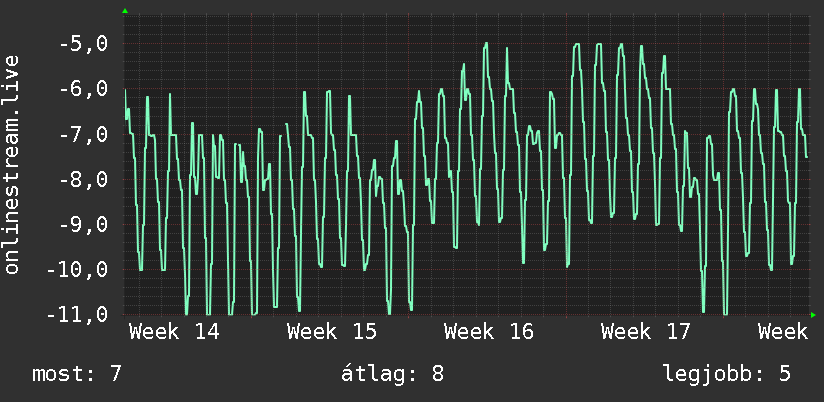Click the "-7,0" y-axis label
The image size is (824, 402).
click(x=84, y=134)
